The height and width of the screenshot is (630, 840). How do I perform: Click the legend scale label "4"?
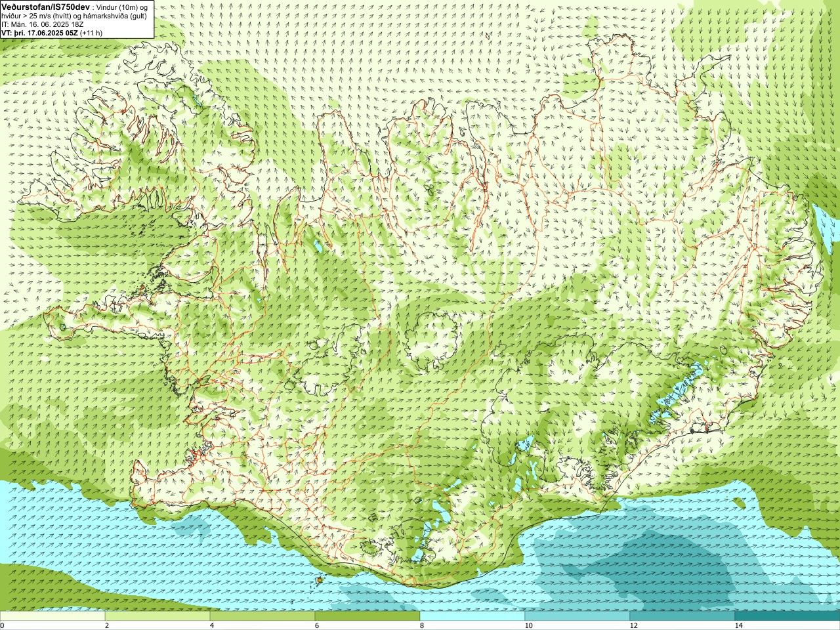pos(212,625)
